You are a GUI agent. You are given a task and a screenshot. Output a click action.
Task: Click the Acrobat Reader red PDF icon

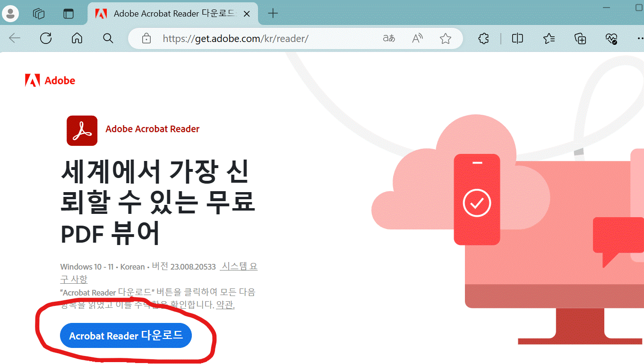82,130
